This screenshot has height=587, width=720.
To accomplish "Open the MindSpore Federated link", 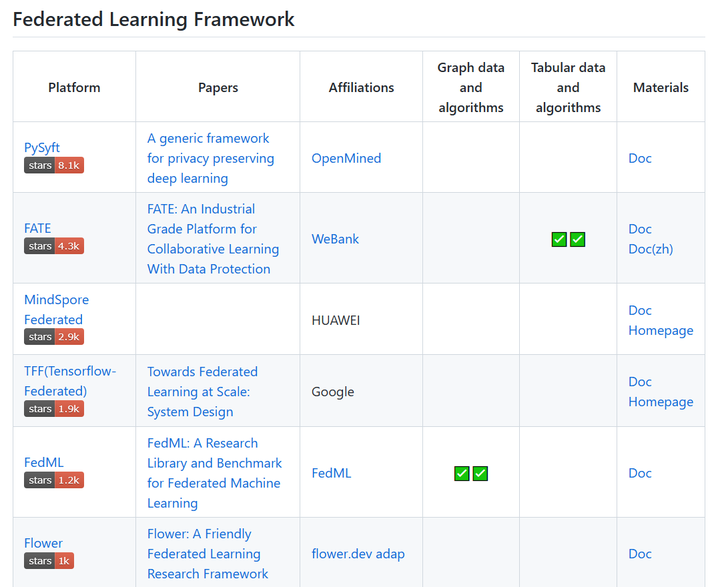I will 56,310.
